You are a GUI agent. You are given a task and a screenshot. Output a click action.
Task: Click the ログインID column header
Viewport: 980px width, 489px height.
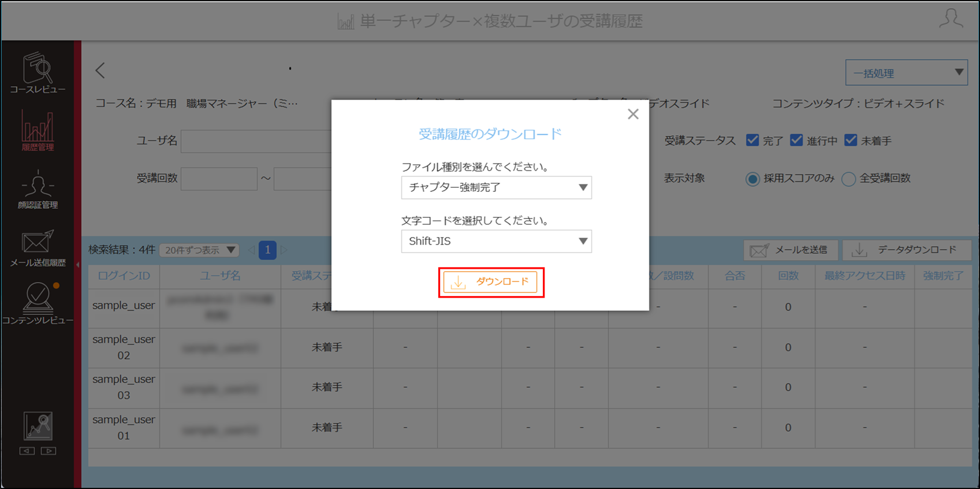(124, 276)
